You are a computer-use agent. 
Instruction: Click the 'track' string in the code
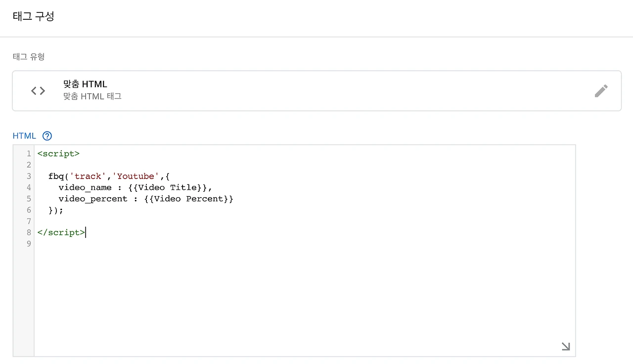tap(88, 177)
